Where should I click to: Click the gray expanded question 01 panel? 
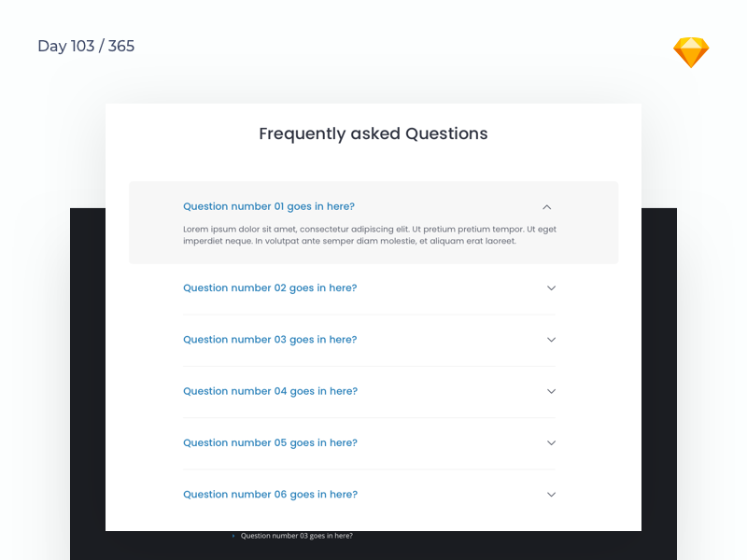tap(373, 222)
